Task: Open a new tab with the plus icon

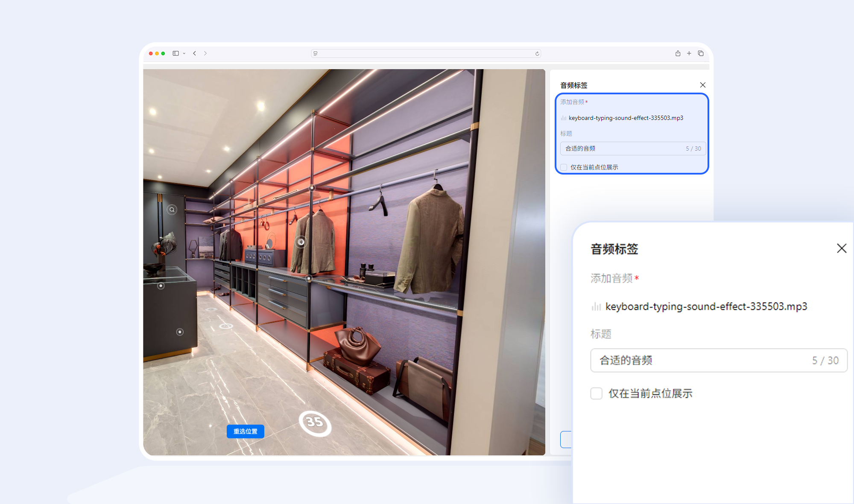Action: coord(689,53)
